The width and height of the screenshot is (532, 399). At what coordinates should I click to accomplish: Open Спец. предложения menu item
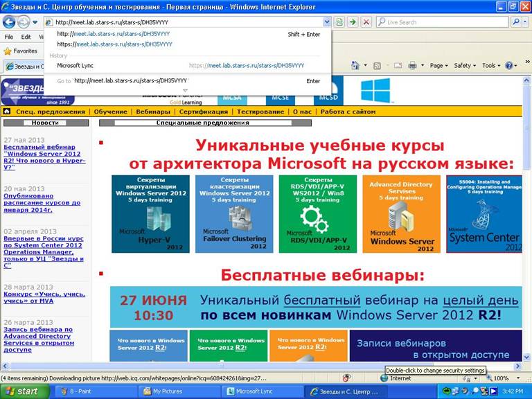pos(50,112)
